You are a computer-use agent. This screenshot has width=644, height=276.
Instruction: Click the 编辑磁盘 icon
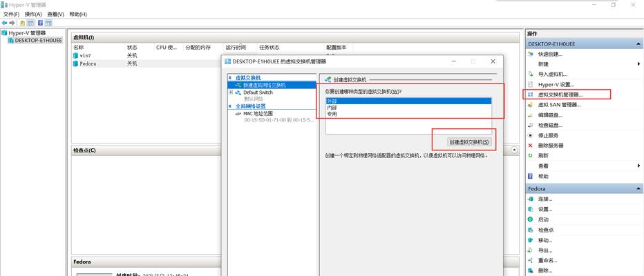pyautogui.click(x=530, y=115)
